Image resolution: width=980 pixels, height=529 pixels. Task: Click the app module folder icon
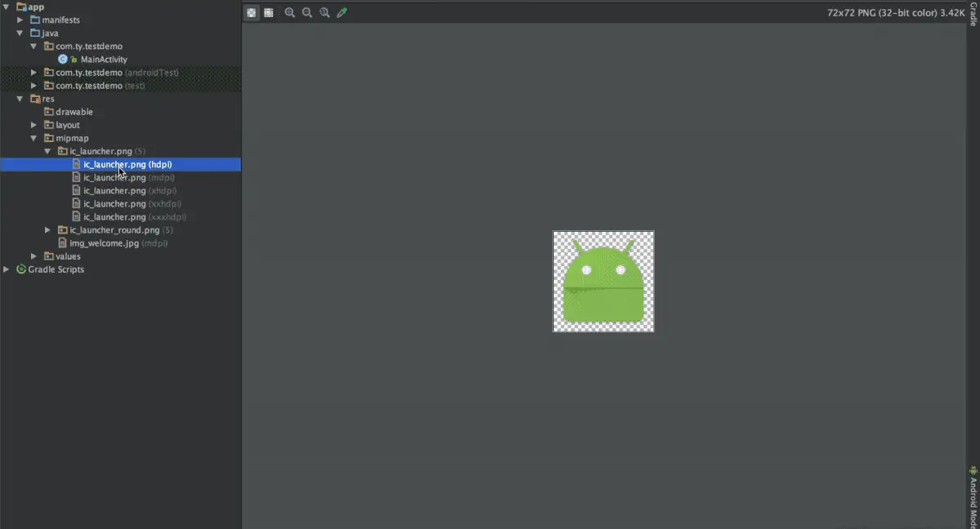click(21, 7)
